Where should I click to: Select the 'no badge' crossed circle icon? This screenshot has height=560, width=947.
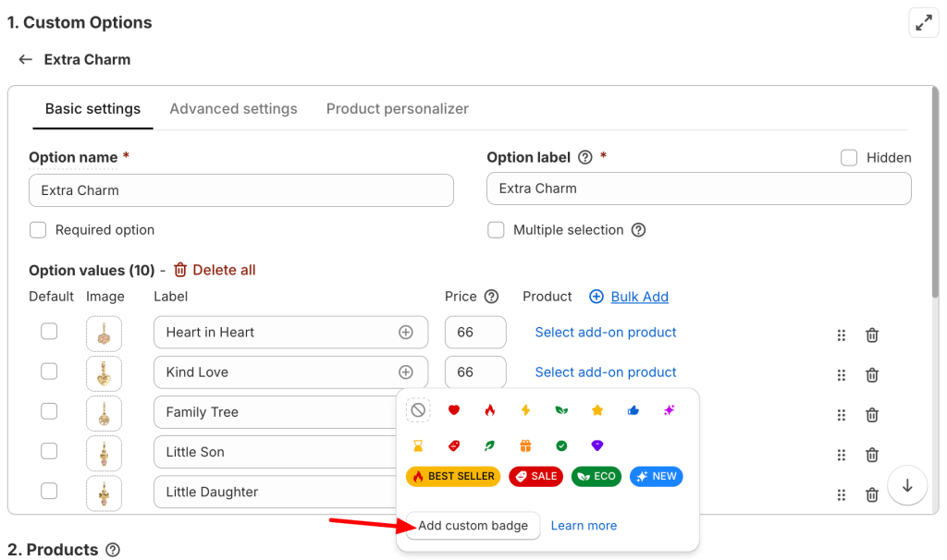coord(418,410)
